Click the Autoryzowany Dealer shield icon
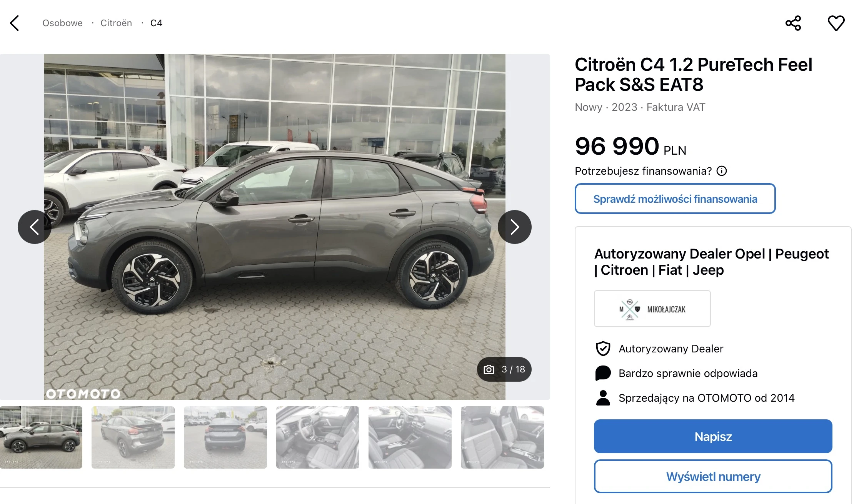Screen dimensions: 854x504 pyautogui.click(x=603, y=349)
